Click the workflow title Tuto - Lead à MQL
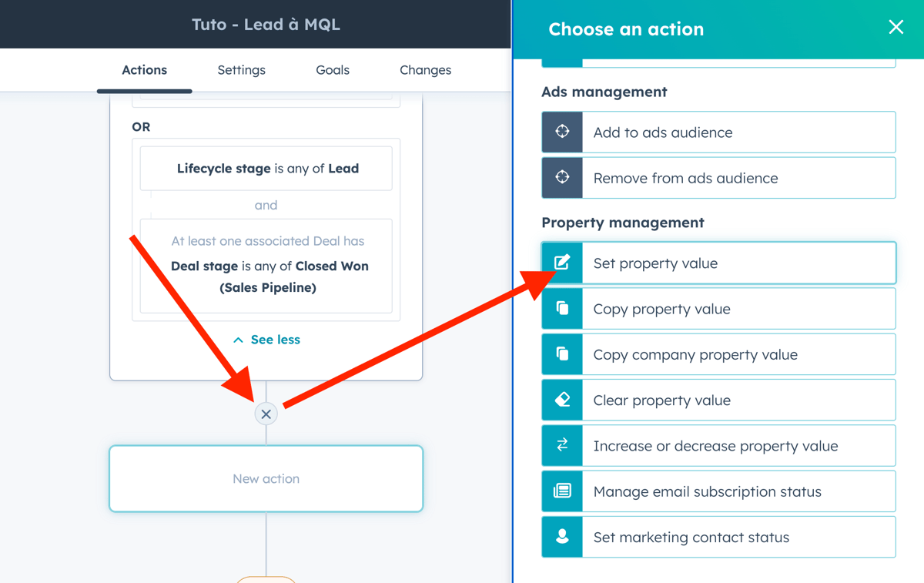The image size is (924, 583). [266, 25]
